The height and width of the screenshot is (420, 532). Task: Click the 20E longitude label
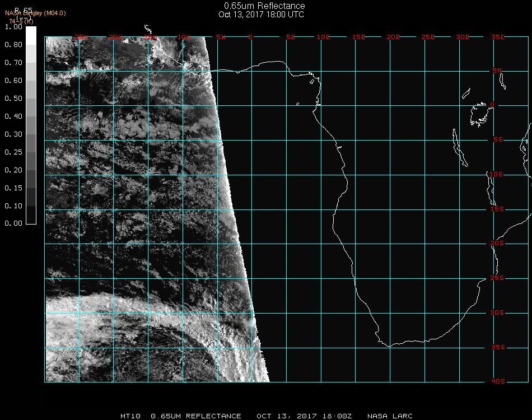point(394,37)
